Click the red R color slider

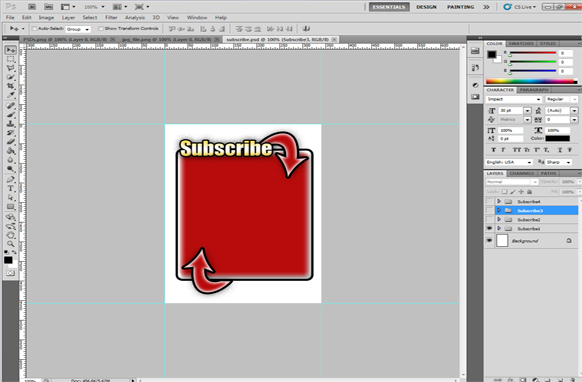(x=533, y=53)
